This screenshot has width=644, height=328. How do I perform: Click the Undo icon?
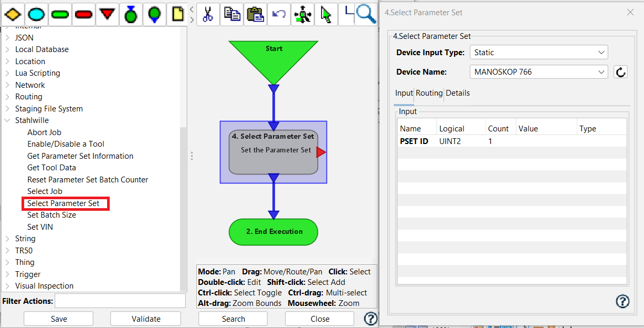point(279,14)
